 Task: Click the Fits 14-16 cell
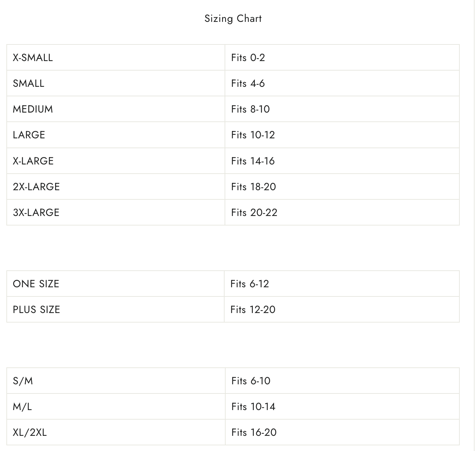(342, 161)
